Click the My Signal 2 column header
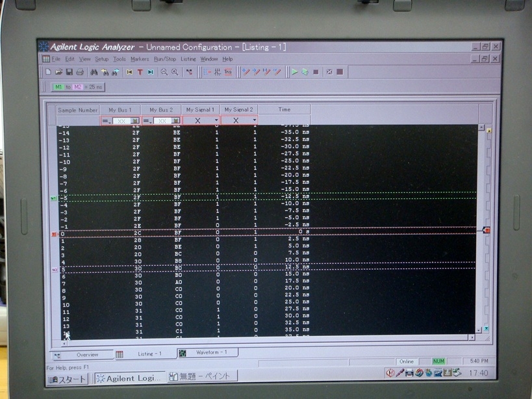 [x=239, y=110]
